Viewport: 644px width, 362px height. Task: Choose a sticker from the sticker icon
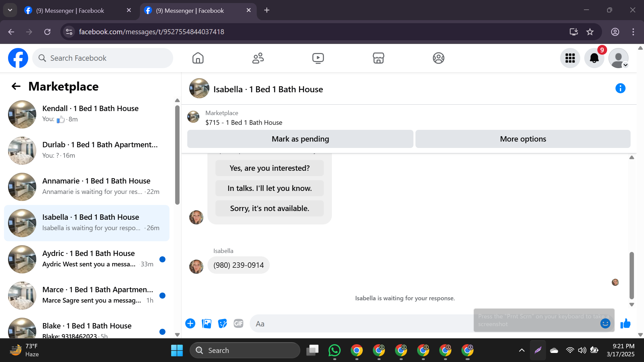[222, 323]
